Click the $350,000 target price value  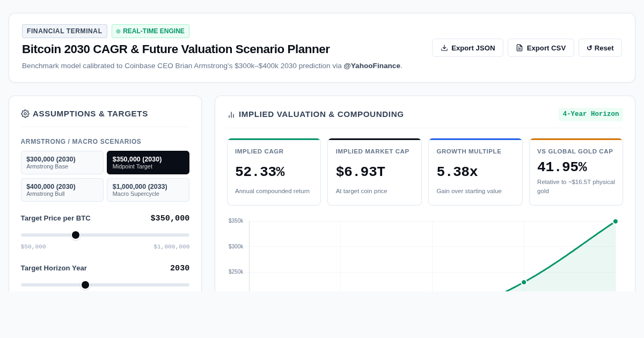170,218
